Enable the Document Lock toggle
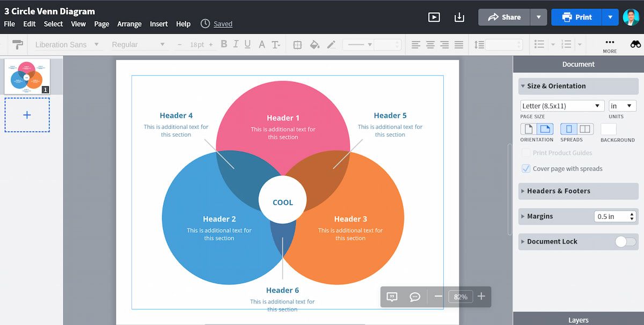The image size is (644, 325). pyautogui.click(x=625, y=241)
